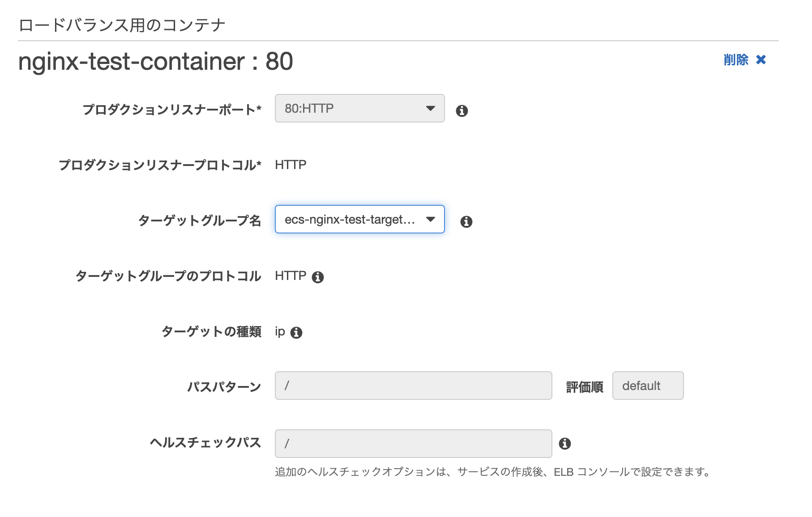Click the ロードバランス用のコンテナ section title

[122, 25]
